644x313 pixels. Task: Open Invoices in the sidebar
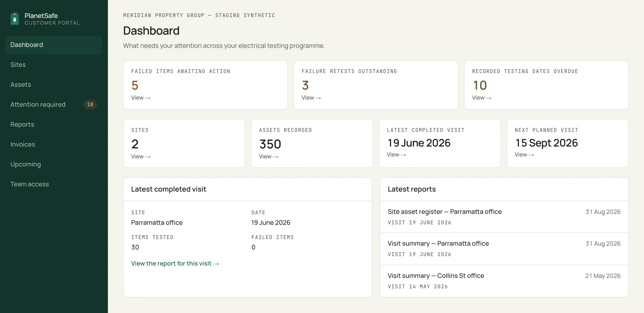coord(54,144)
